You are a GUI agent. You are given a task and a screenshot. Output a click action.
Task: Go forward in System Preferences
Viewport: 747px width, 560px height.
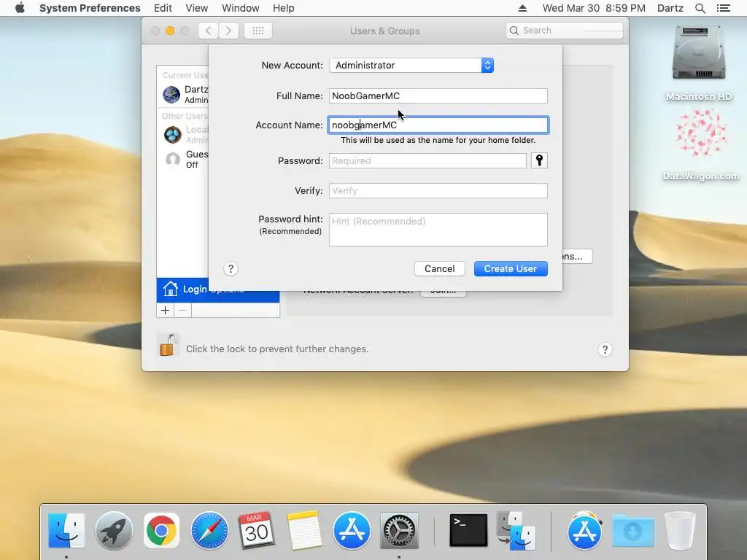click(x=228, y=31)
